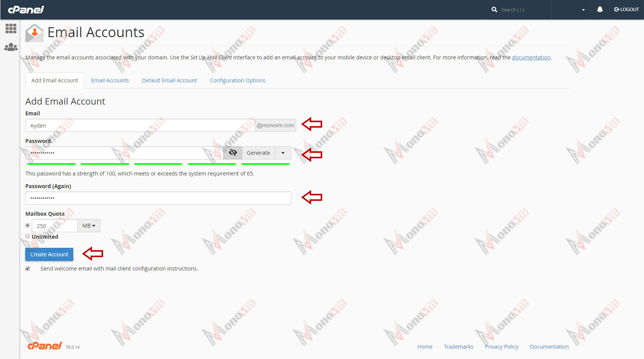Click the Email Accounts envelope icon
Image resolution: width=644 pixels, height=359 pixels.
(x=34, y=33)
